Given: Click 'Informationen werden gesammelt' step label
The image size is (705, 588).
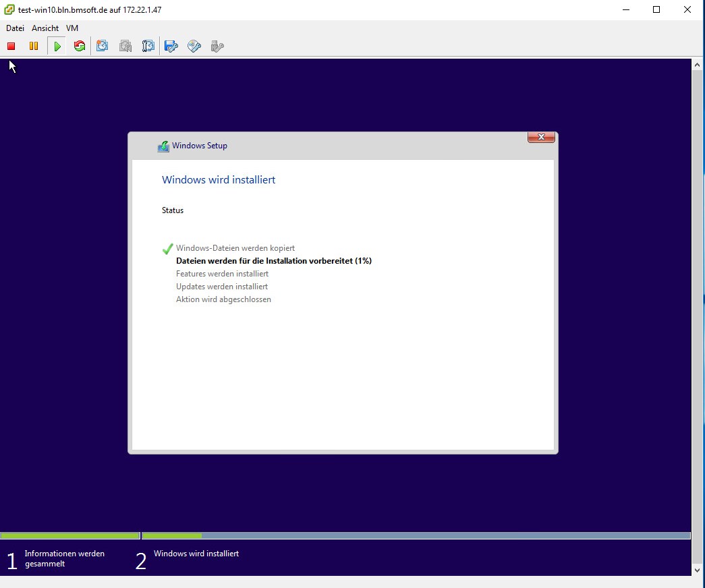Looking at the screenshot, I should 64,559.
